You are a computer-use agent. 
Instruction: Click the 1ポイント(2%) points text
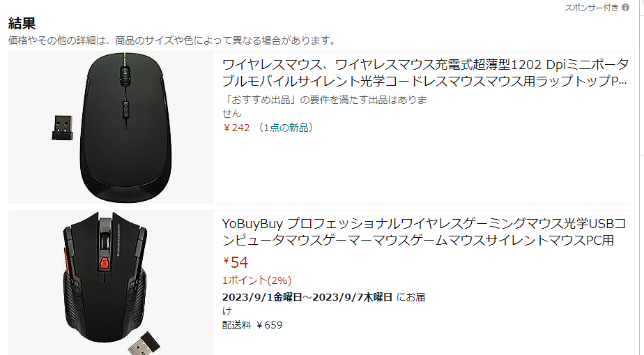(x=256, y=280)
